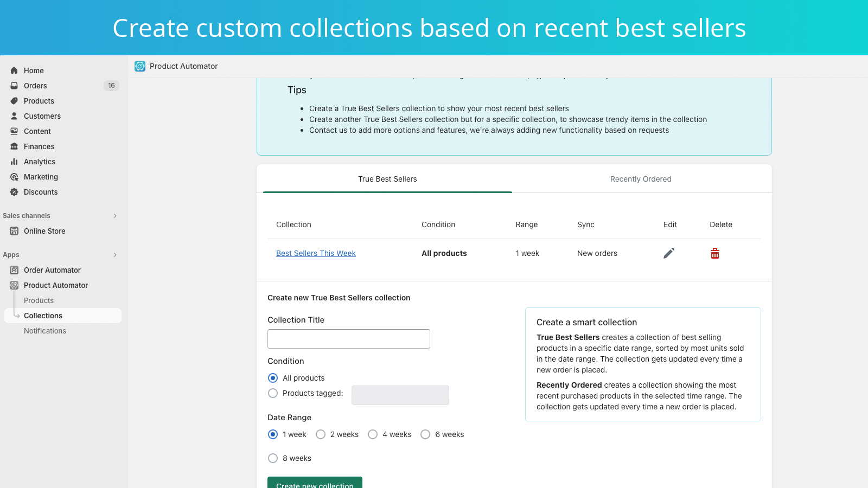Open Orders in the sidebar menu
Viewport: 868px width, 488px height.
pos(35,86)
